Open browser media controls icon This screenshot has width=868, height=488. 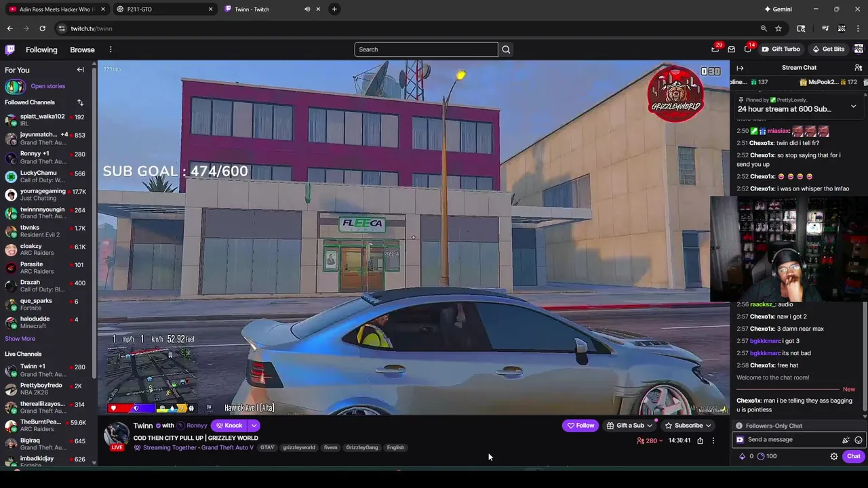pos(825,28)
